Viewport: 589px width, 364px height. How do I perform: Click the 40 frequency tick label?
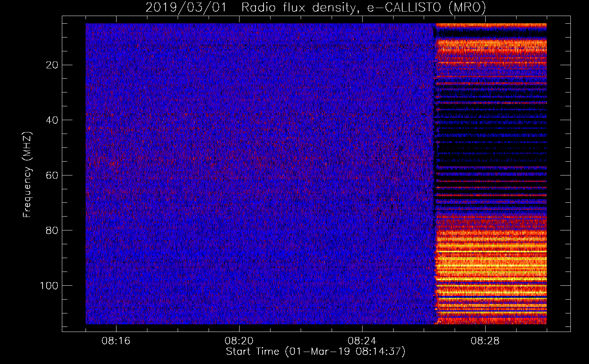(x=52, y=120)
